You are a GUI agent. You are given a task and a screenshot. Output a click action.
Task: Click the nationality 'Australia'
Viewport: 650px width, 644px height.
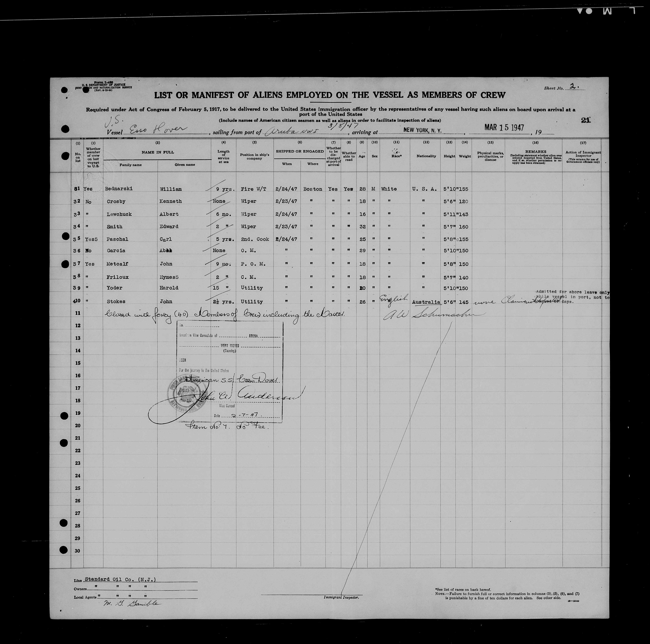click(426, 302)
